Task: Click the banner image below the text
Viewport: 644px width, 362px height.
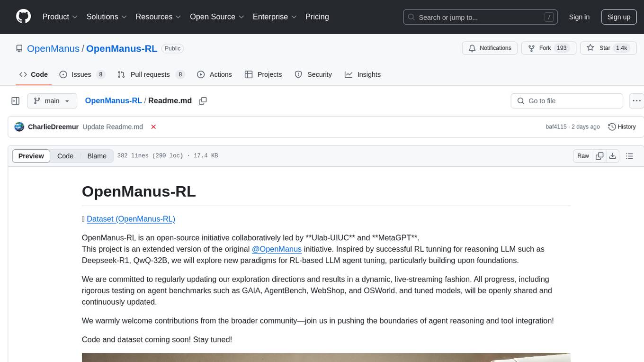Action: (326, 357)
